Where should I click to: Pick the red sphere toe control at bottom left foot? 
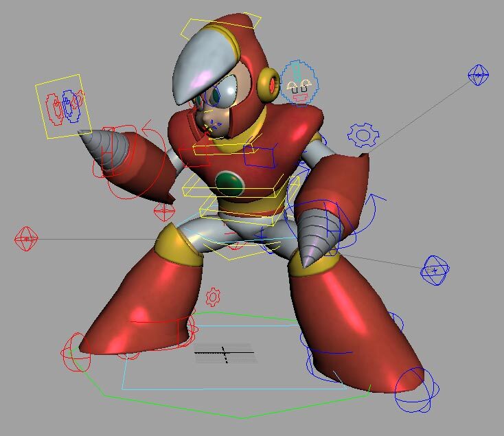click(x=76, y=352)
